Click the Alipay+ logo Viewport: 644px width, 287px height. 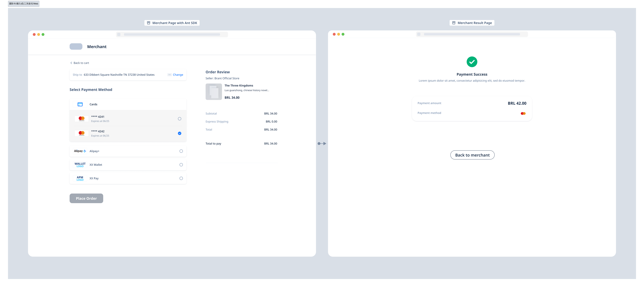(x=80, y=151)
